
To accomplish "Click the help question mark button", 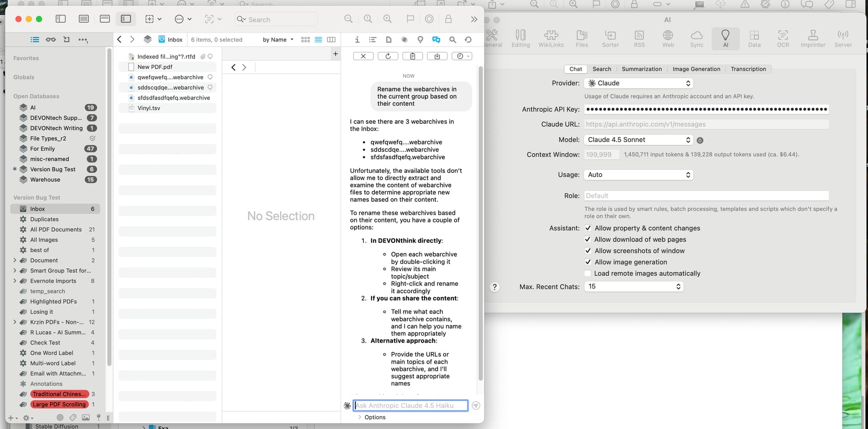I will [x=495, y=287].
